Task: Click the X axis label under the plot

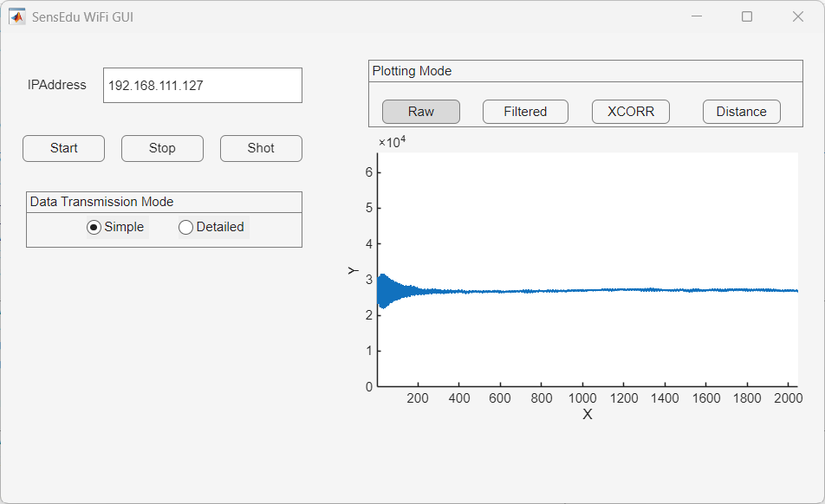Action: (588, 415)
